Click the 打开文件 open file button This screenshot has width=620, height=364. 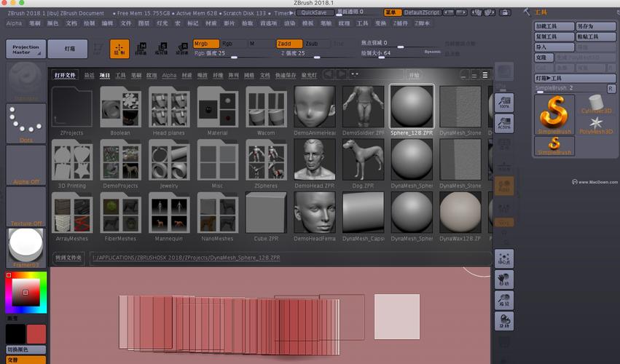tap(65, 75)
